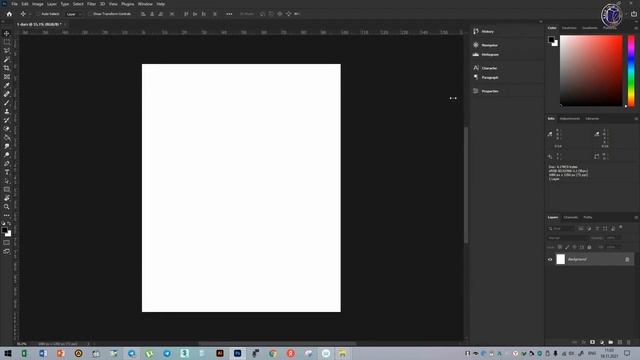Select the Zoom tool
Viewport: 640px width, 360px height.
7,207
